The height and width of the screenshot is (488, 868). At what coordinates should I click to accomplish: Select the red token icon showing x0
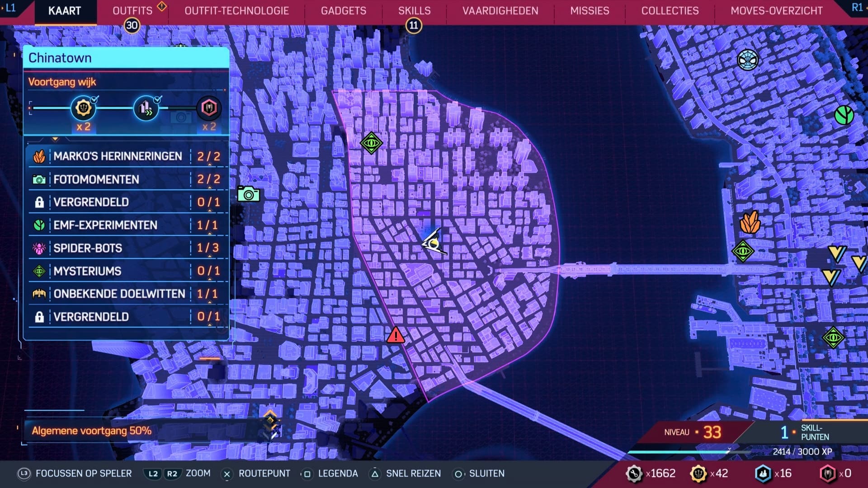[x=829, y=474]
